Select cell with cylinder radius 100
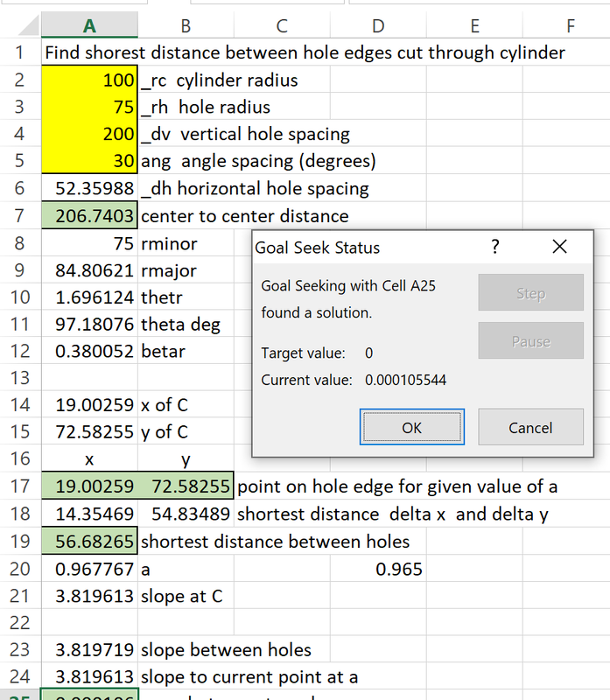Viewport: 610px width, 700px height. (x=90, y=80)
